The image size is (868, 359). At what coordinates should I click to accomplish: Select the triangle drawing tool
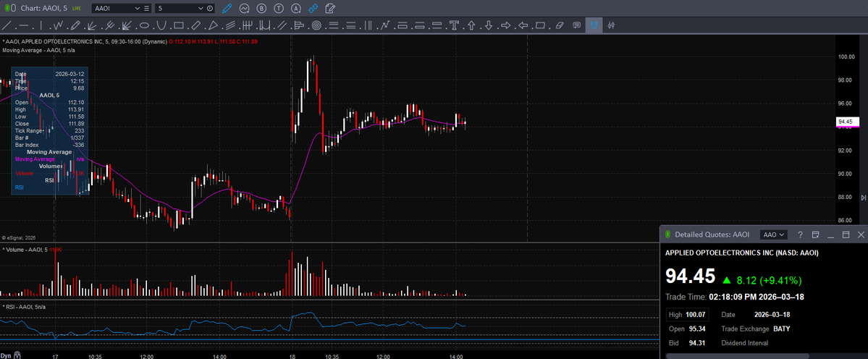pyautogui.click(x=213, y=25)
